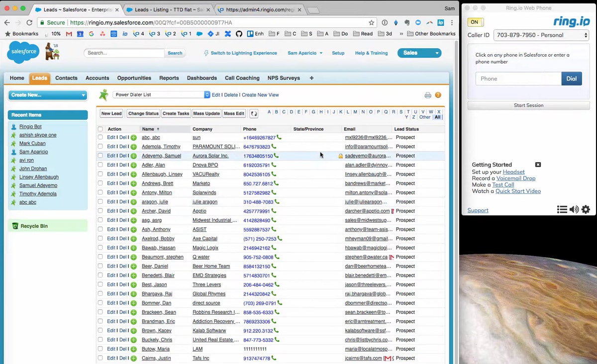Filter leads by letter M

[356, 112]
